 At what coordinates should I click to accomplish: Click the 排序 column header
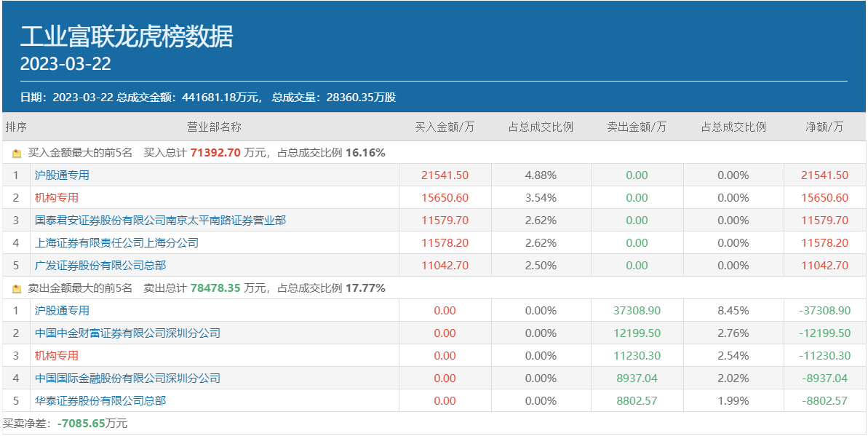coord(16,127)
